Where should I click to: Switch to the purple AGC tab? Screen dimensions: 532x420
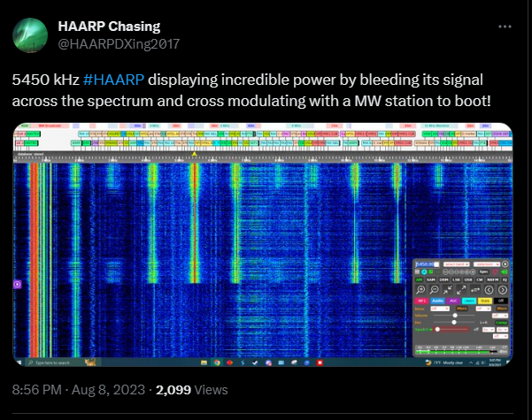pyautogui.click(x=453, y=301)
